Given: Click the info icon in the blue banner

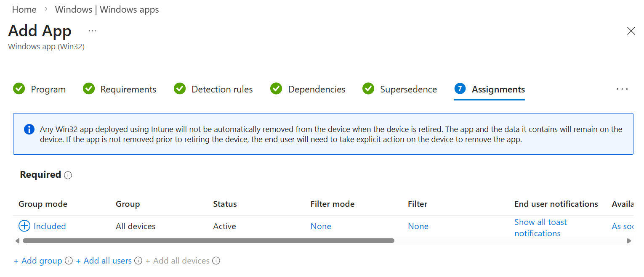Looking at the screenshot, I should 29,129.
